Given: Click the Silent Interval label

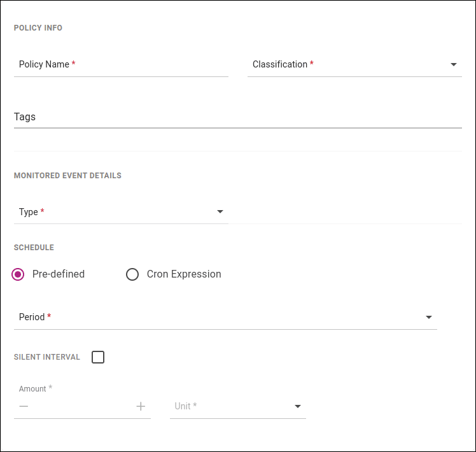Looking at the screenshot, I should point(47,357).
